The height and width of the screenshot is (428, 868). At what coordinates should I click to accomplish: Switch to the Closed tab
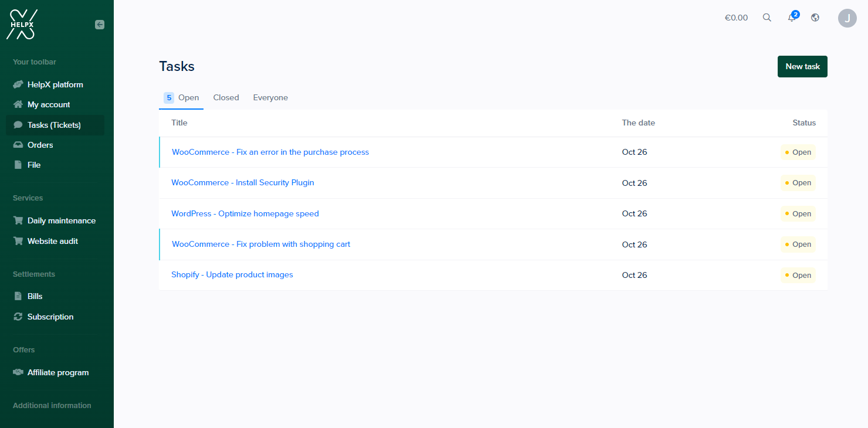pyautogui.click(x=226, y=98)
